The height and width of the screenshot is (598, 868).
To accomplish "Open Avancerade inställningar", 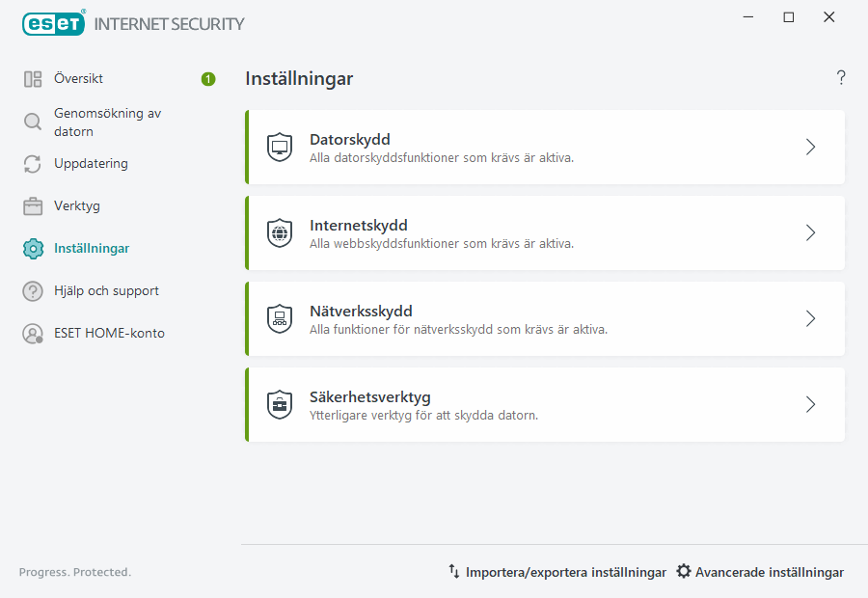I will (x=769, y=572).
